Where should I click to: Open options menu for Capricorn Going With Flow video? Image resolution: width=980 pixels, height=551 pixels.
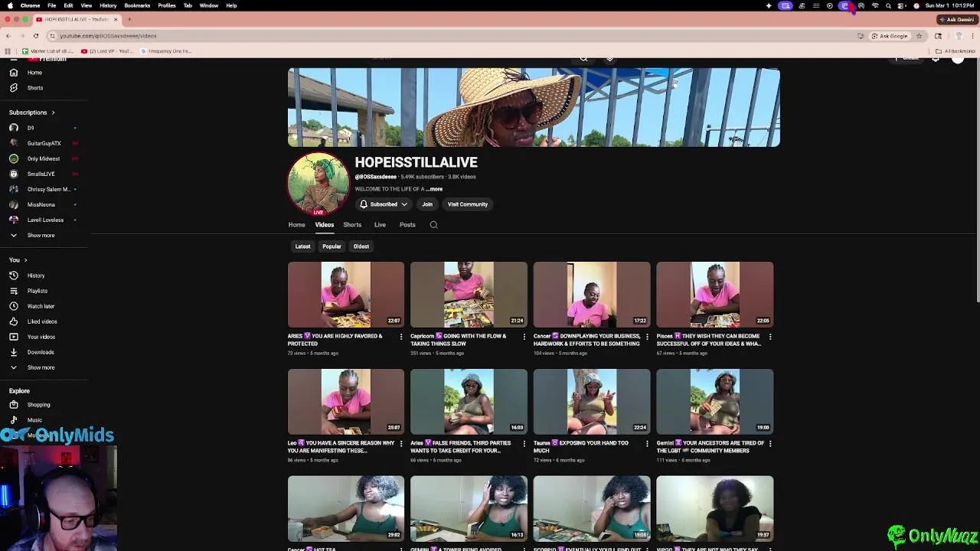coord(524,337)
